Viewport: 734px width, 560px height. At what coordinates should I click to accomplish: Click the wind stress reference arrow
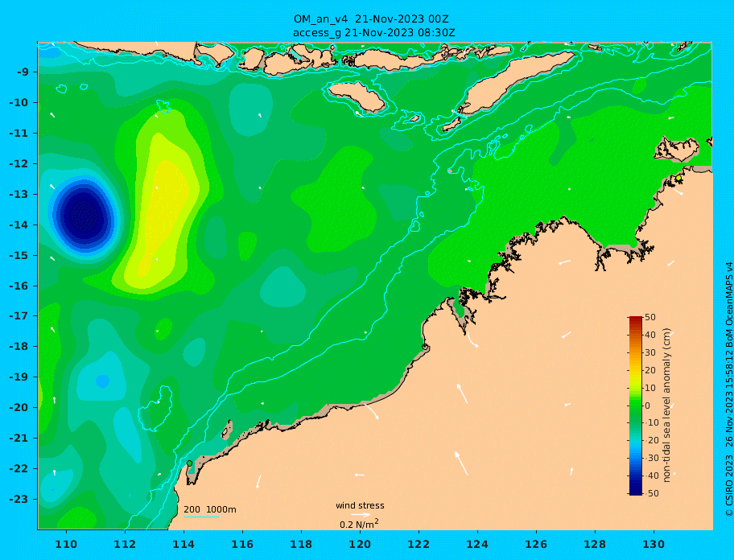[x=361, y=515]
